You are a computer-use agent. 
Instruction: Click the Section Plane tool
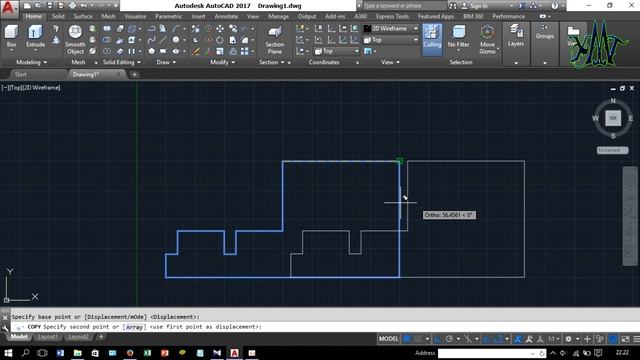click(x=275, y=40)
